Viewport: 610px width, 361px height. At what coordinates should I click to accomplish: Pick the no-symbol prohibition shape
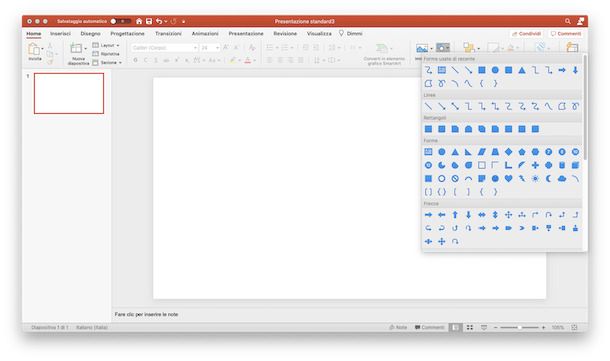click(455, 179)
